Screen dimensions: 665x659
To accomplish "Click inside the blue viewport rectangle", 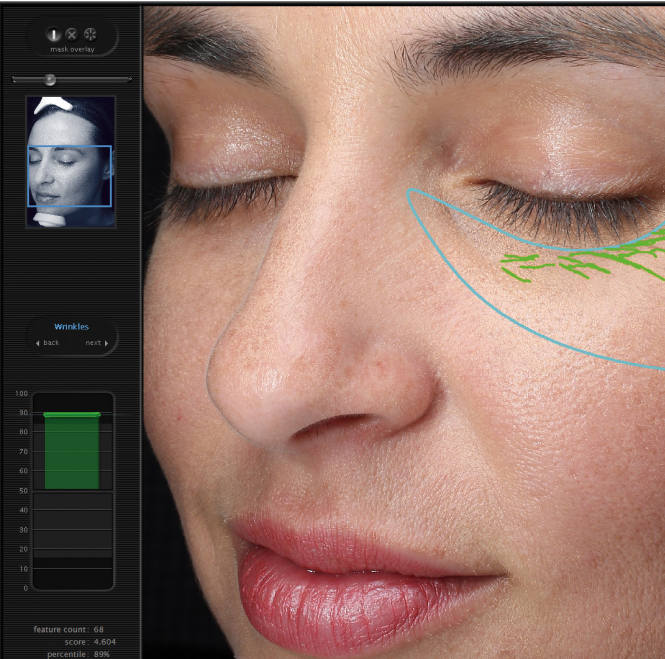I will (69, 176).
